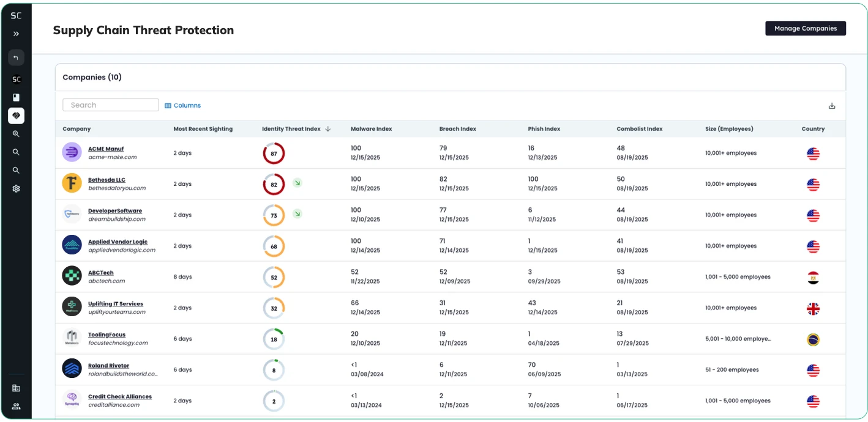This screenshot has height=422, width=868.
Task: Click the company Search field
Action: click(111, 105)
